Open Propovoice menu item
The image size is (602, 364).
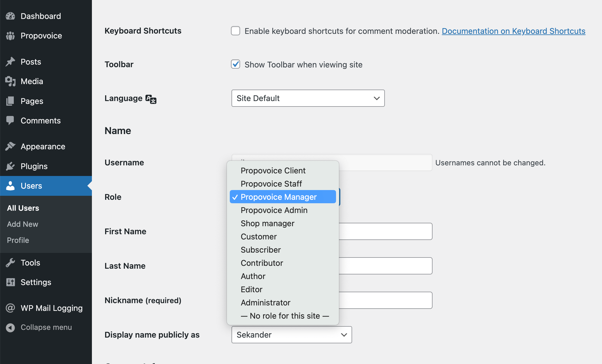(46, 36)
